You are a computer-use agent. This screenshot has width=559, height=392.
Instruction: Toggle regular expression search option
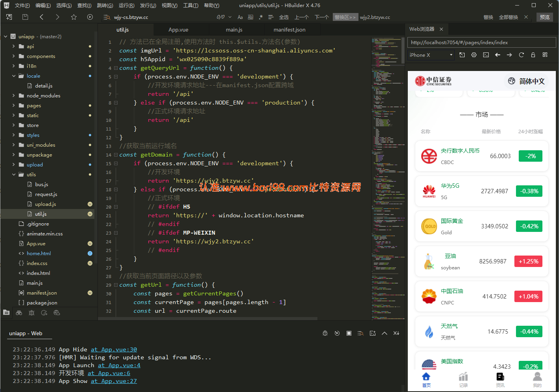click(261, 17)
